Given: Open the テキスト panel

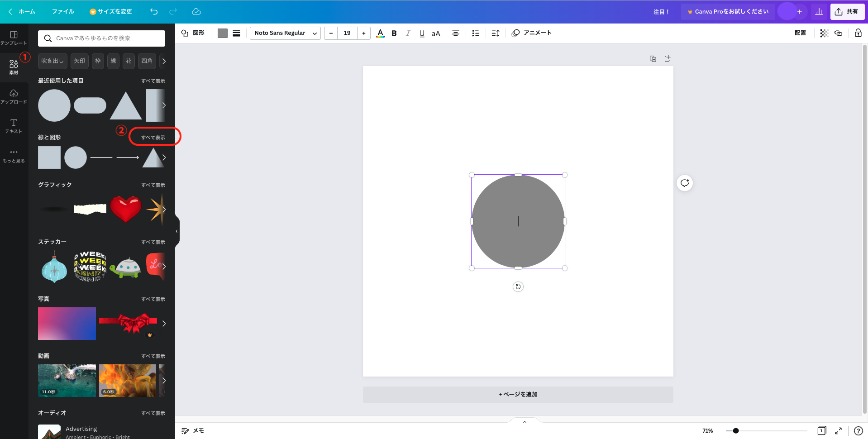Looking at the screenshot, I should (14, 125).
